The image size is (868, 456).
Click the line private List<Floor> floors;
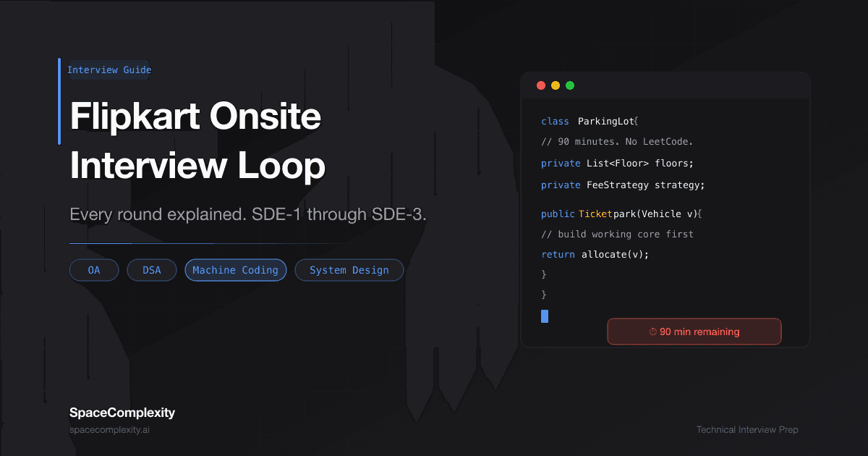[617, 164]
